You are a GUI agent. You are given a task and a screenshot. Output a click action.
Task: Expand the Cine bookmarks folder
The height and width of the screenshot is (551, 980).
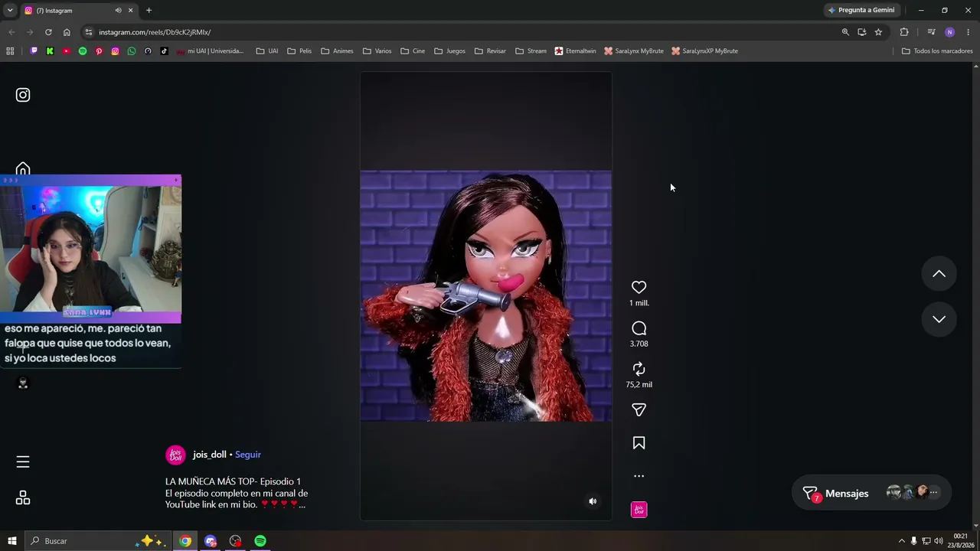click(x=413, y=51)
